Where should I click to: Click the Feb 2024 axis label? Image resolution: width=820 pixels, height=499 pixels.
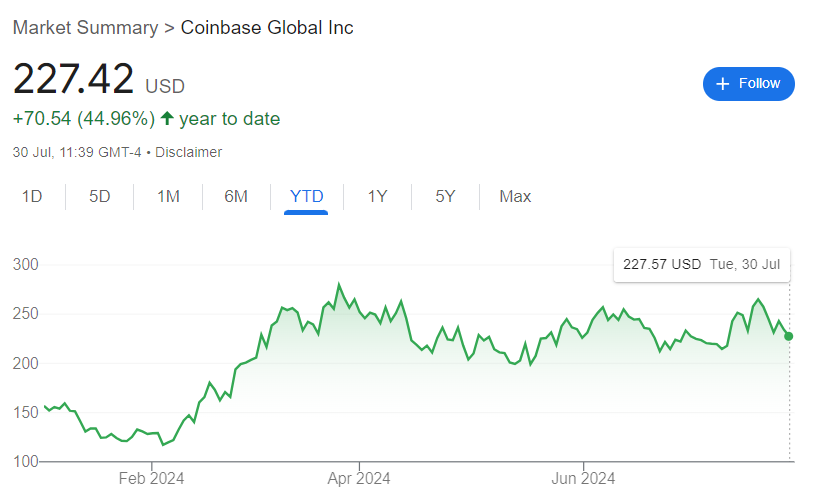point(151,478)
